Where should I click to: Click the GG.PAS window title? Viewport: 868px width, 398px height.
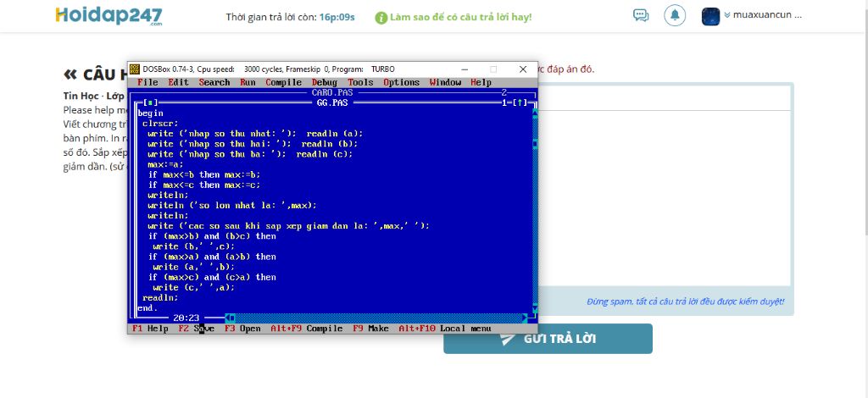pyautogui.click(x=332, y=102)
